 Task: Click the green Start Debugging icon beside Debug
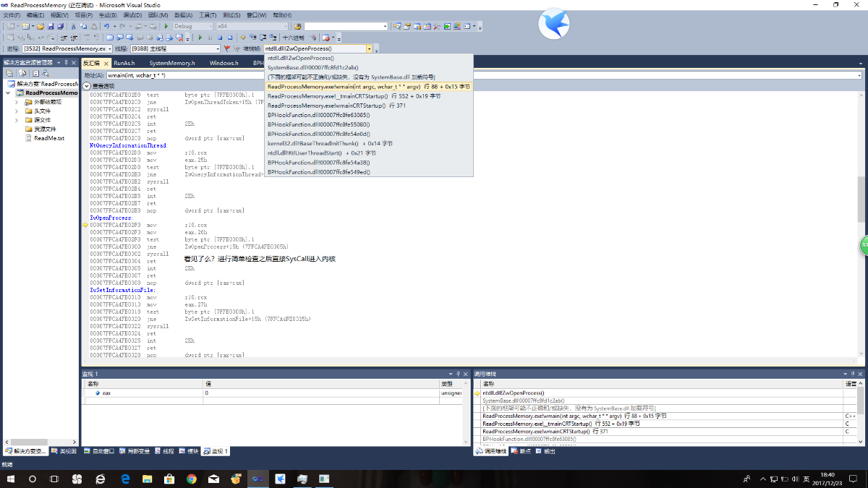pos(166,26)
